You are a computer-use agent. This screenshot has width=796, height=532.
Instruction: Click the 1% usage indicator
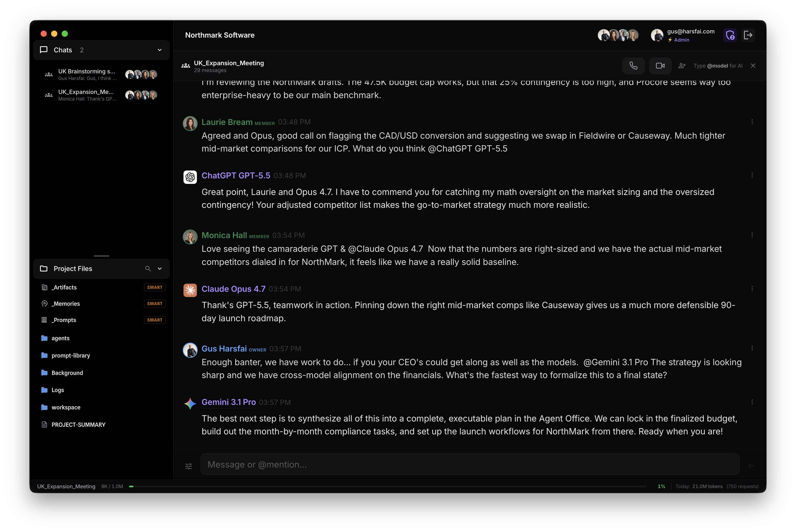661,486
